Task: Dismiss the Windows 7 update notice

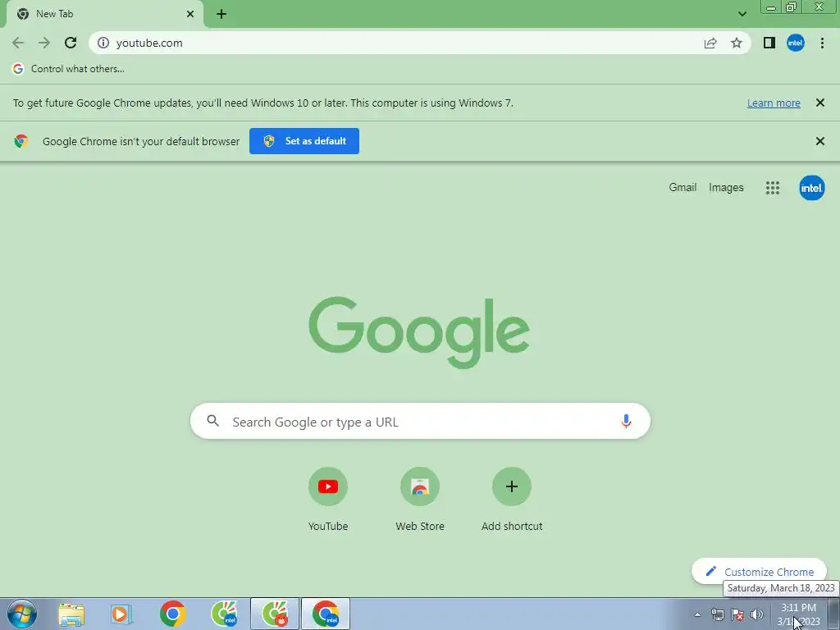Action: coord(819,103)
